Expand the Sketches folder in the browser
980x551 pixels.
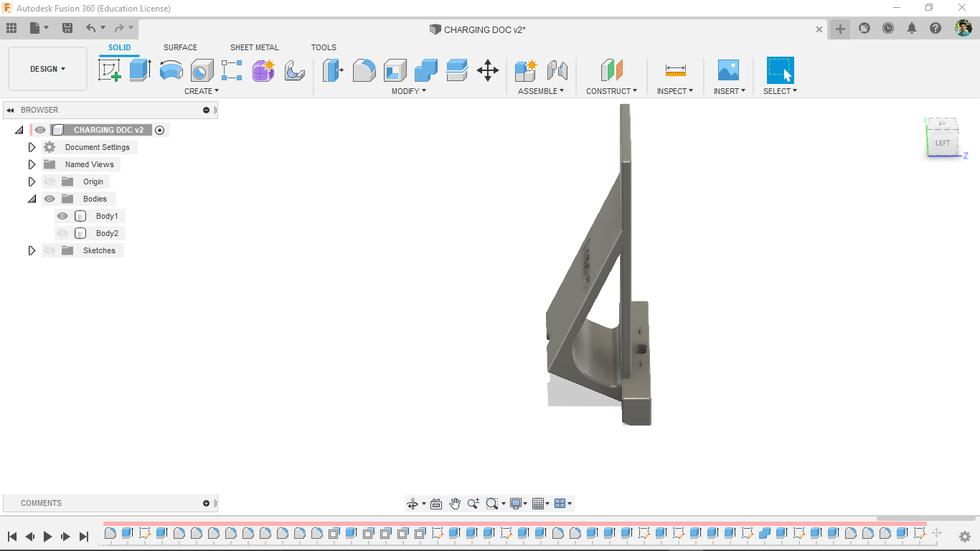pos(32,250)
